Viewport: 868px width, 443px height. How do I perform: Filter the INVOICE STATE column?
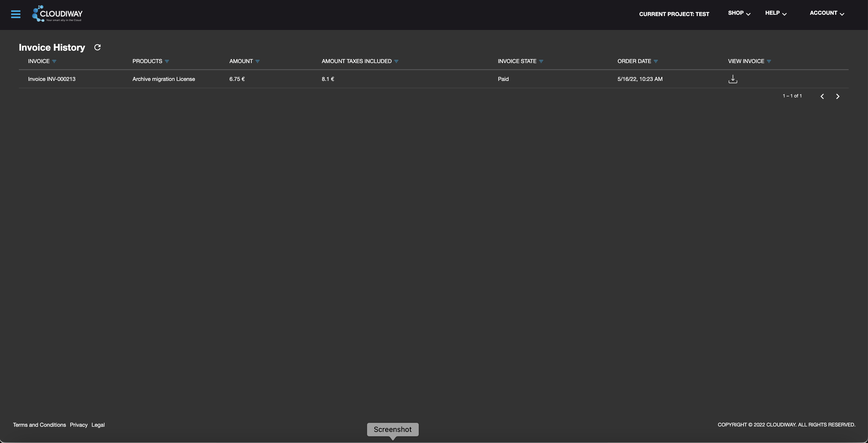pyautogui.click(x=542, y=61)
